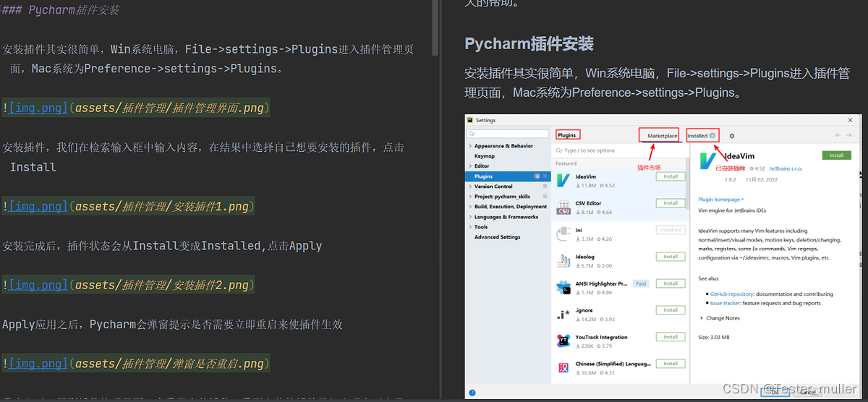868x402 pixels.
Task: Open the GitHub repository link
Action: click(x=731, y=294)
